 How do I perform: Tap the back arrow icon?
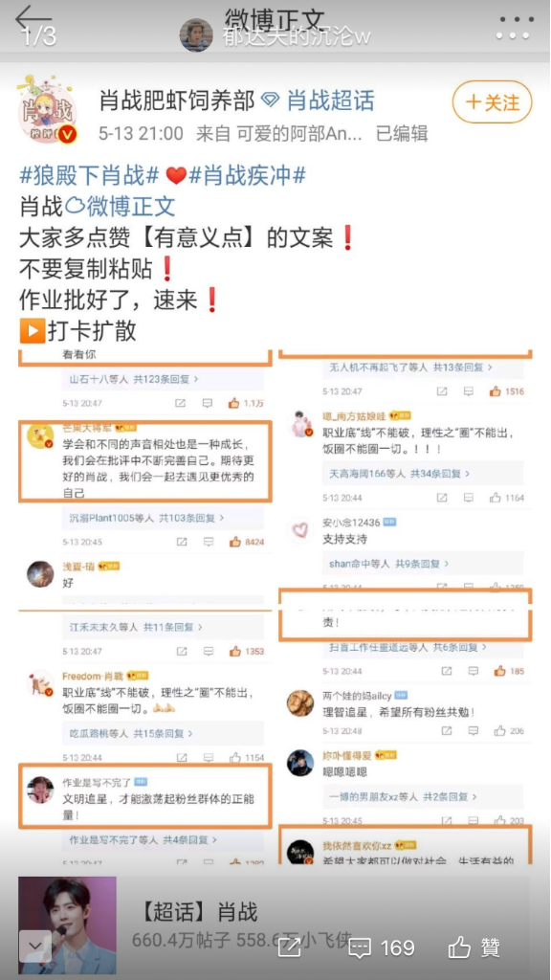click(33, 17)
